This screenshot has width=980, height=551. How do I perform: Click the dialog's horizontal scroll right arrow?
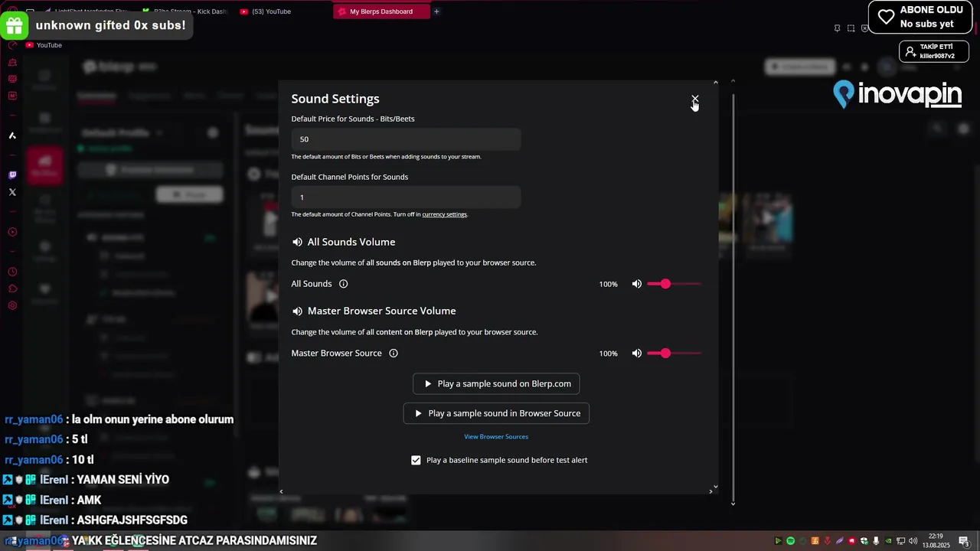pyautogui.click(x=710, y=491)
